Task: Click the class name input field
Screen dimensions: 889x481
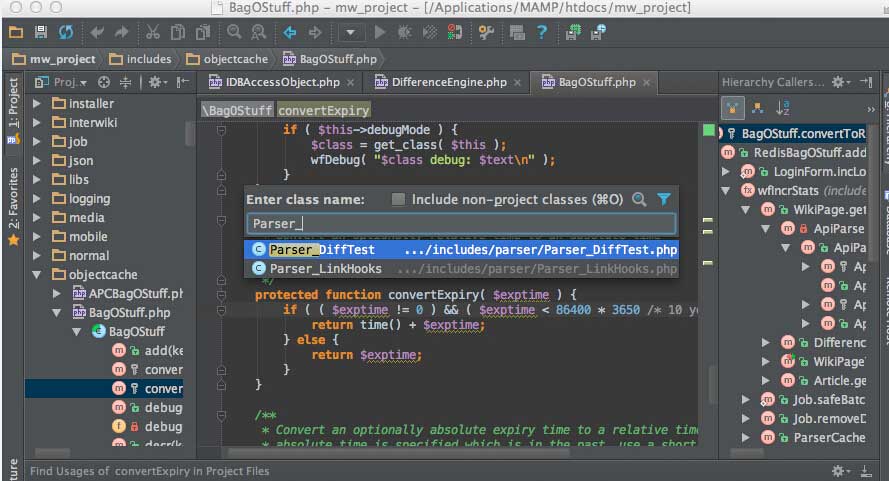Action: coord(461,223)
